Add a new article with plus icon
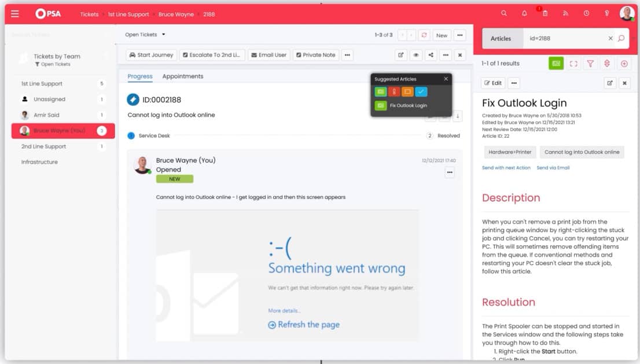Image resolution: width=640 pixels, height=364 pixels. (x=624, y=64)
